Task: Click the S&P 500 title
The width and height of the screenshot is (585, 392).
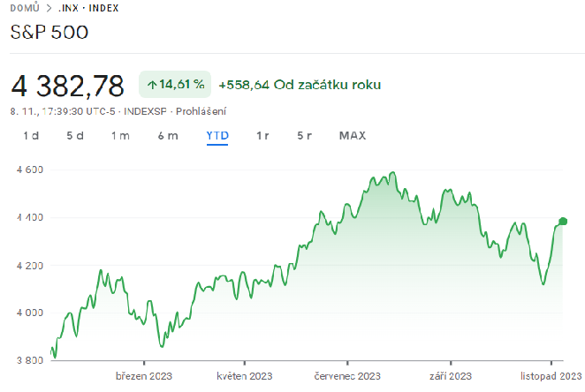Action: pos(49,32)
